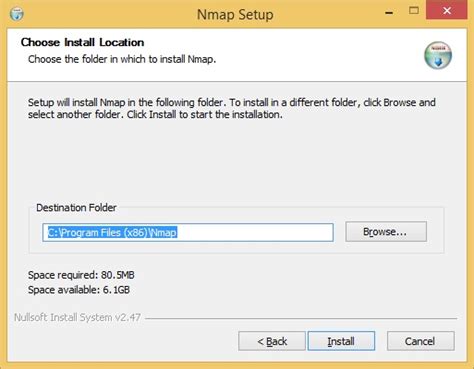Click the blank area after the destination path text
This screenshot has width=474, height=369.
point(255,232)
